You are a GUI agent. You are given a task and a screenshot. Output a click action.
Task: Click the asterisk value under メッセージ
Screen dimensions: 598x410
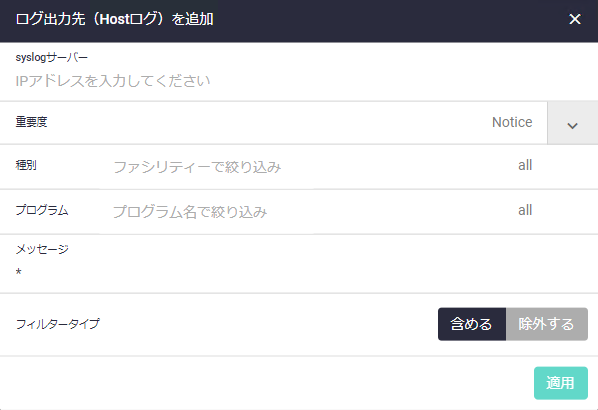pyautogui.click(x=18, y=272)
